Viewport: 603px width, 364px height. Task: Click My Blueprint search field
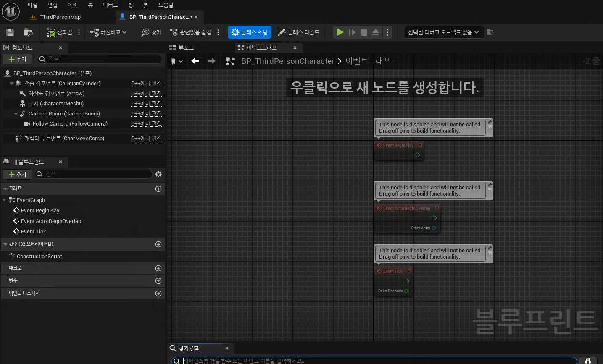[x=93, y=174]
